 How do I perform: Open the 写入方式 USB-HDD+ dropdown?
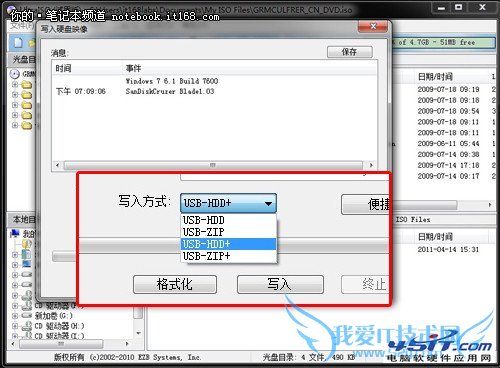coord(228,203)
